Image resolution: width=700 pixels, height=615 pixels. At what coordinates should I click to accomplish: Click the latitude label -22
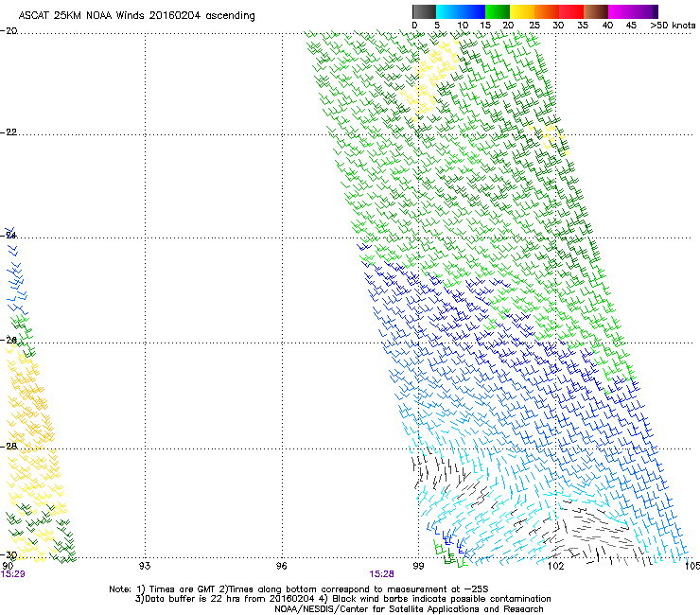pyautogui.click(x=9, y=132)
